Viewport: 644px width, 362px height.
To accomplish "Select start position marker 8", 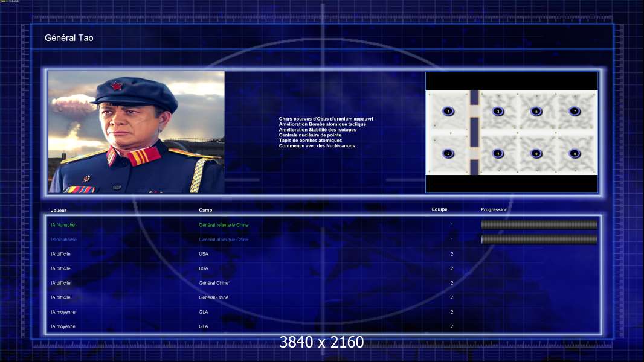I will pyautogui.click(x=574, y=153).
